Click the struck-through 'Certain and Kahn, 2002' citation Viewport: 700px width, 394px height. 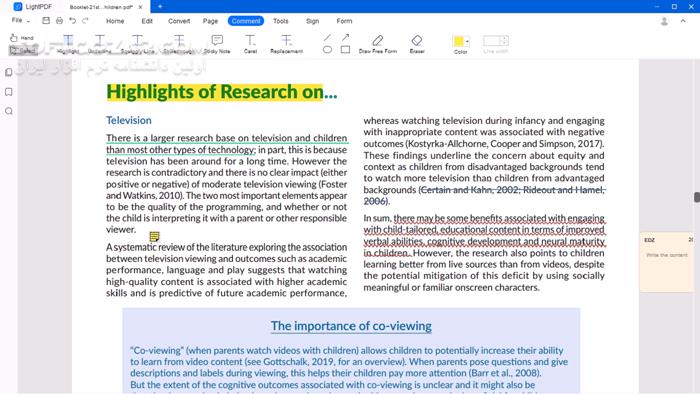[x=470, y=190]
